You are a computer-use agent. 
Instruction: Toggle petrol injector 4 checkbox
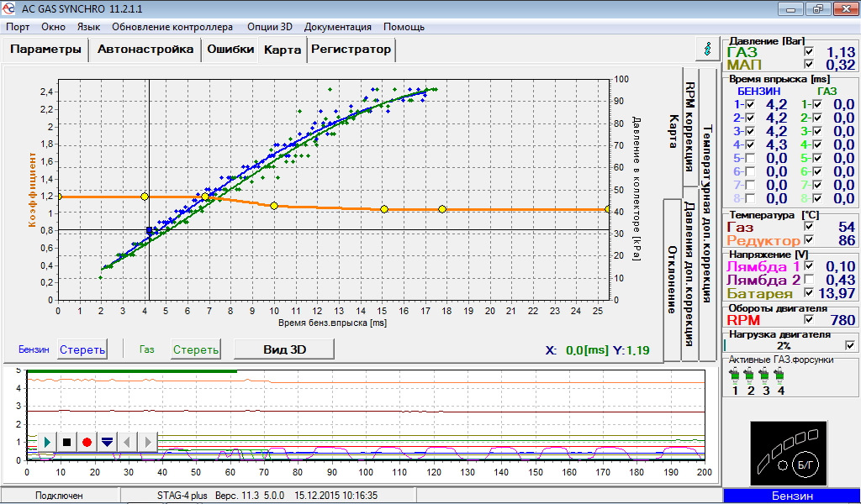(750, 144)
